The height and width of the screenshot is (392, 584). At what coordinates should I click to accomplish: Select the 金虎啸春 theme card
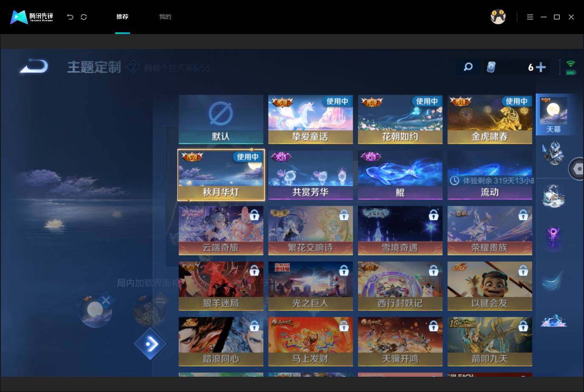(490, 119)
